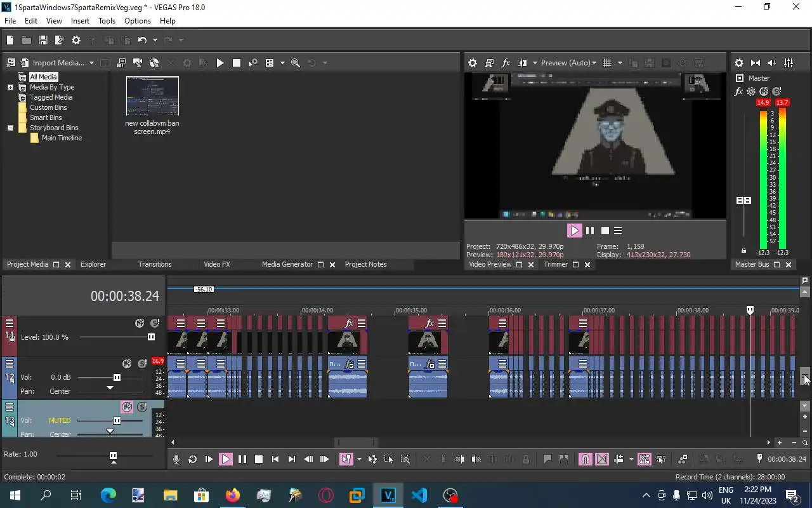Click Play From Start in transport bar
Image resolution: width=812 pixels, height=508 pixels.
(209, 459)
